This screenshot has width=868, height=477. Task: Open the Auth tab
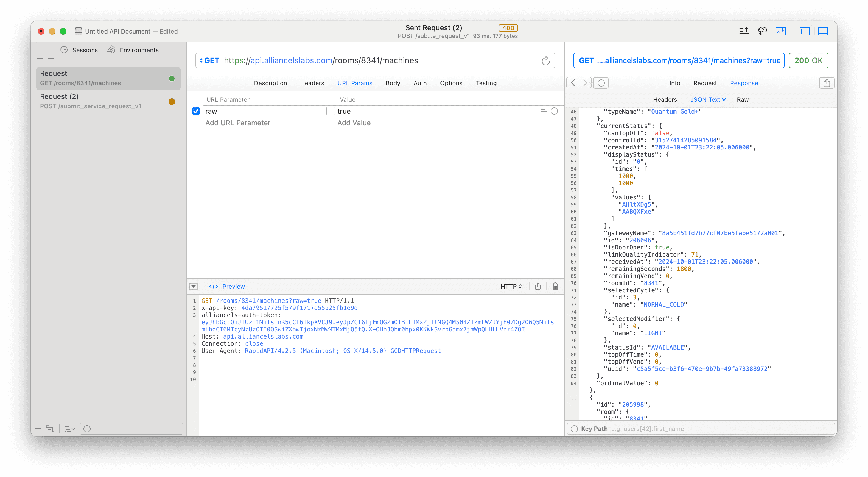pyautogui.click(x=420, y=83)
